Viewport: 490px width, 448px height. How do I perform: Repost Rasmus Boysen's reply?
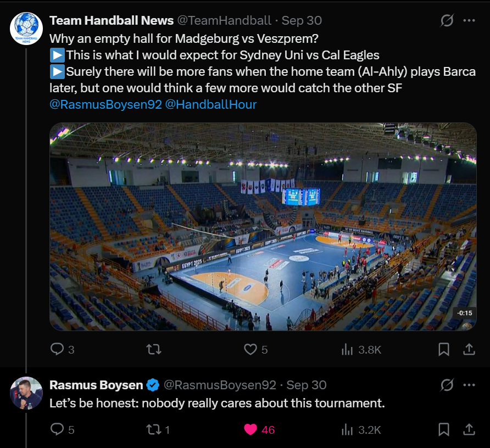tap(154, 429)
